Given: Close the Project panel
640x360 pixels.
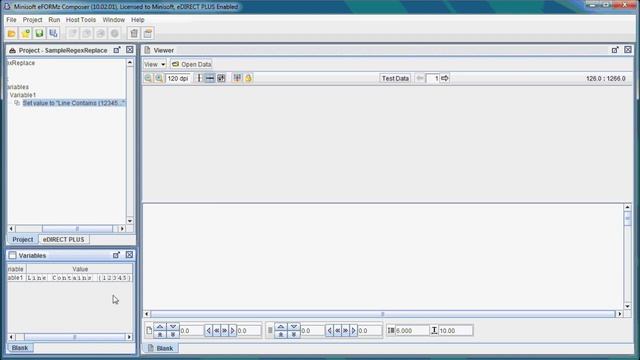Looking at the screenshot, I should coord(129,50).
